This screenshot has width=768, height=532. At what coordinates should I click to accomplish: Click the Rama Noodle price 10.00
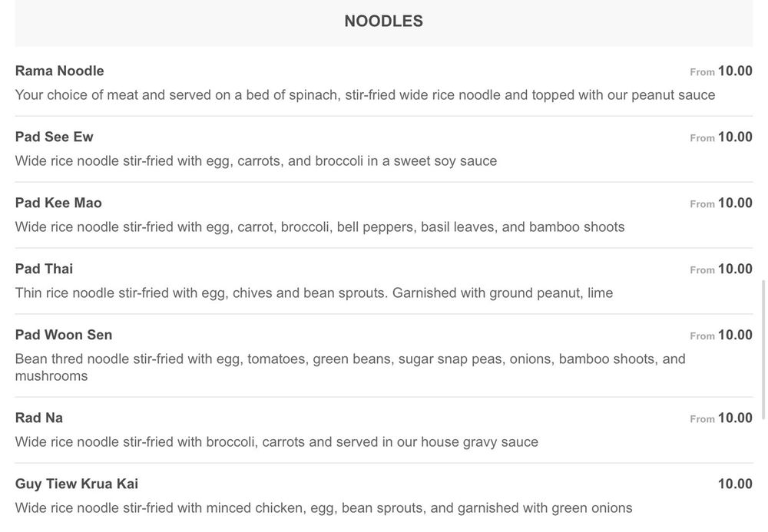coord(734,71)
